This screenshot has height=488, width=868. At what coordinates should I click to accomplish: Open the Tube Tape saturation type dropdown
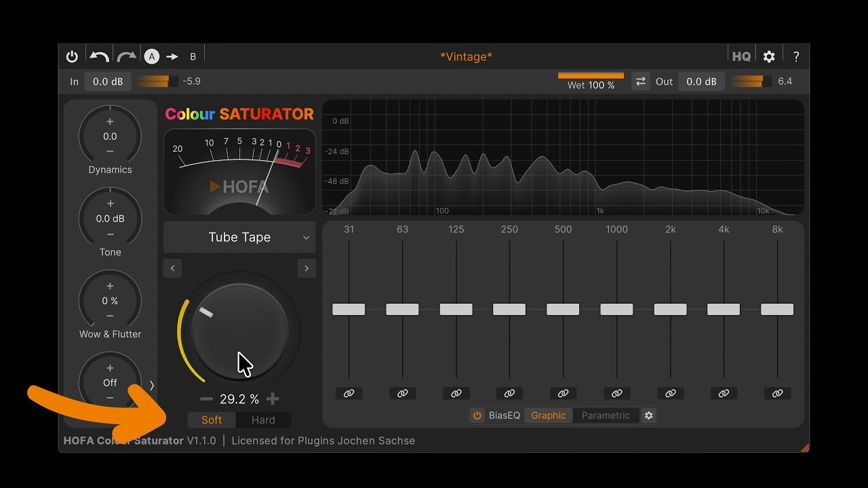pyautogui.click(x=239, y=237)
